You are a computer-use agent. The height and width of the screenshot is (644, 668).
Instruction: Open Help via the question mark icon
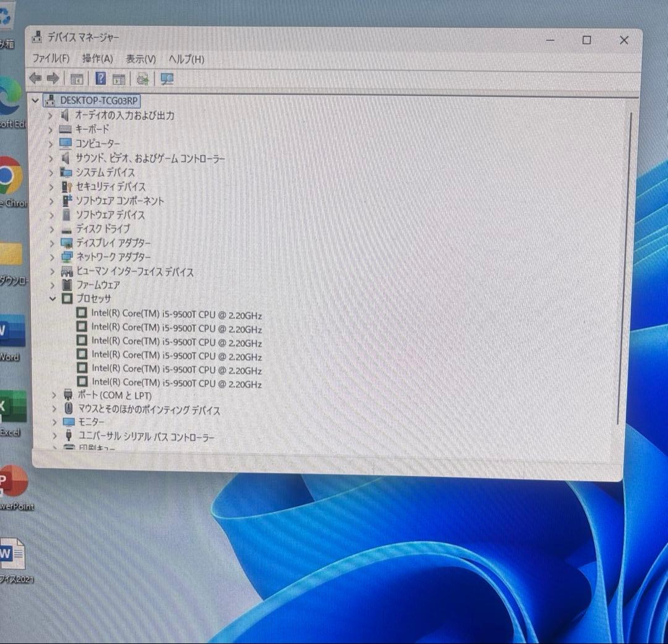point(100,78)
